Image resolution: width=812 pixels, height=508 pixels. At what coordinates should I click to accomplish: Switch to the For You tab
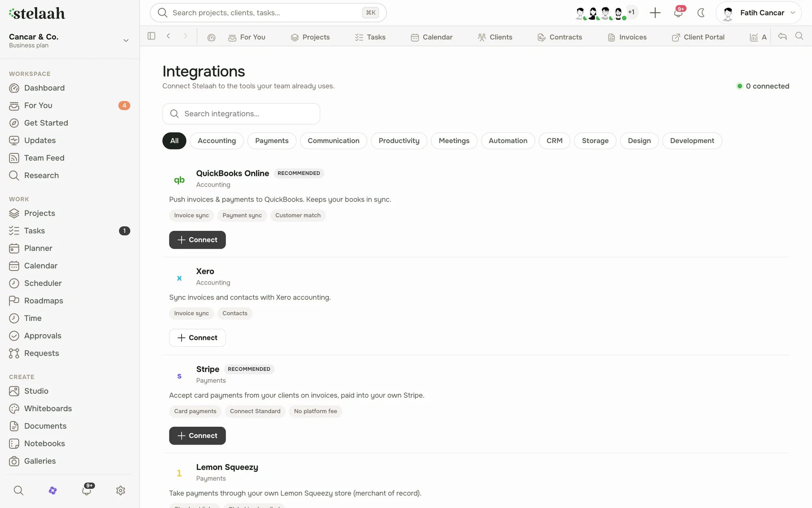(x=247, y=37)
